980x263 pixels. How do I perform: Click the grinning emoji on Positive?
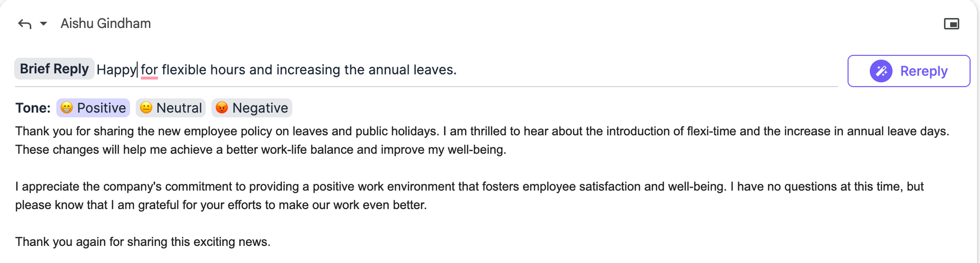tap(67, 108)
